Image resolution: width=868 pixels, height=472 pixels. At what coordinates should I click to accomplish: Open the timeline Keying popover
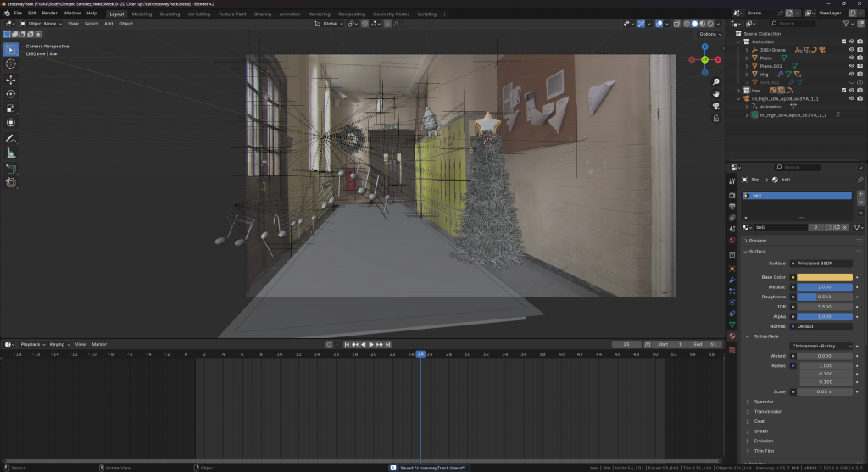click(x=60, y=345)
